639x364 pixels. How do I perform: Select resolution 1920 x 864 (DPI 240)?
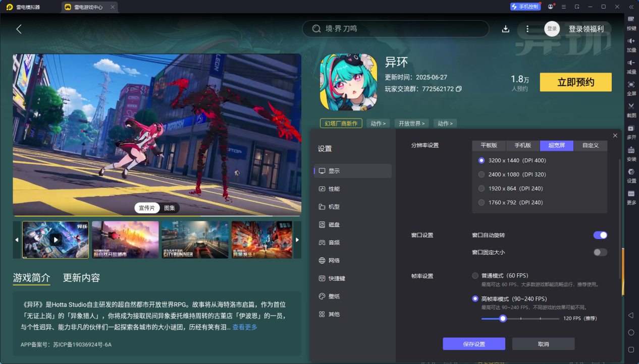(511, 189)
